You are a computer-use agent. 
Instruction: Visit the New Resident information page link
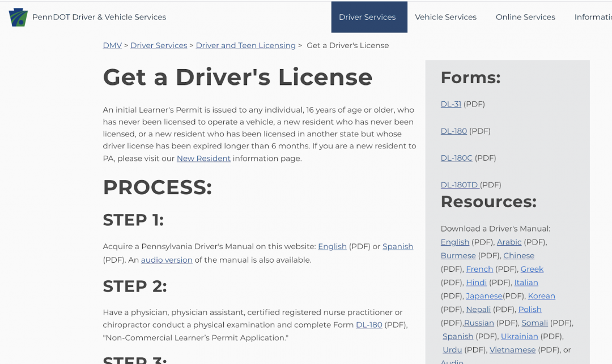(203, 159)
